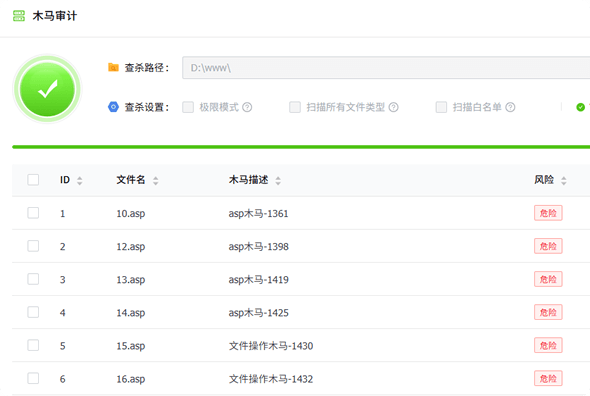Screen dimensions: 590x396
Task: Tick the select-all checkbox in table header
Action: (x=33, y=180)
